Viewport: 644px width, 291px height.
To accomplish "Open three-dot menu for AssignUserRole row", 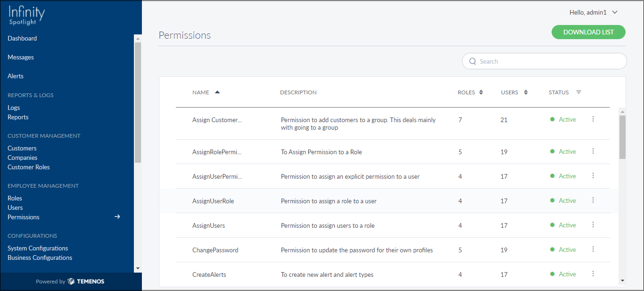I will coord(593,200).
